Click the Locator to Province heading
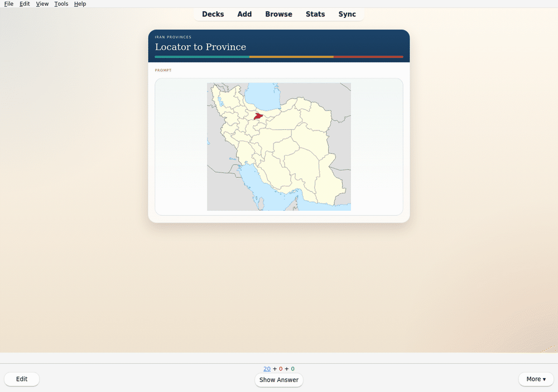The image size is (558, 392). coord(200,47)
